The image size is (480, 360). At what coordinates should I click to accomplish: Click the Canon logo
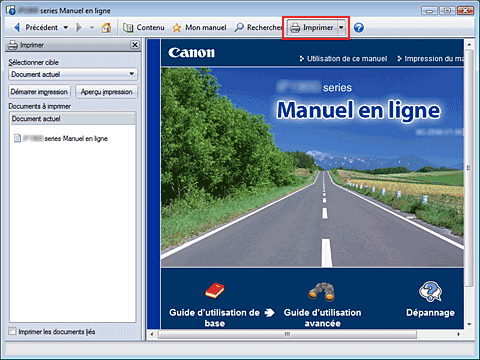tap(192, 53)
